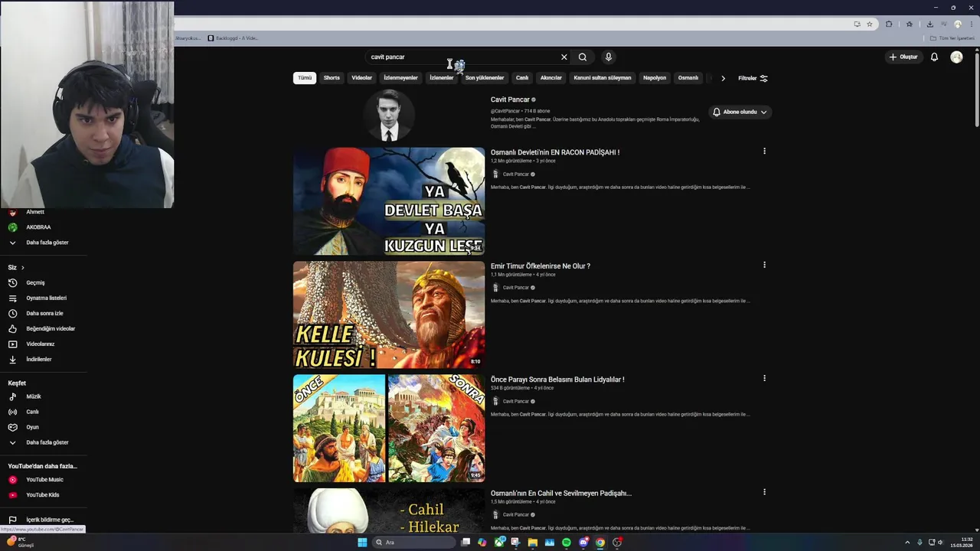The height and width of the screenshot is (551, 980).
Task: Select the Videolar filter chip
Action: pos(361,78)
